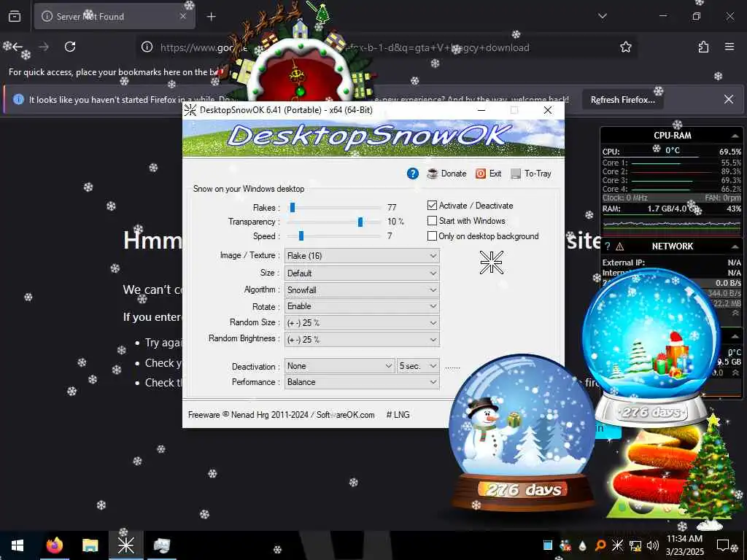Open the Algorithm dropdown set to Snowfall
Screen dimensions: 747x560
(362, 290)
